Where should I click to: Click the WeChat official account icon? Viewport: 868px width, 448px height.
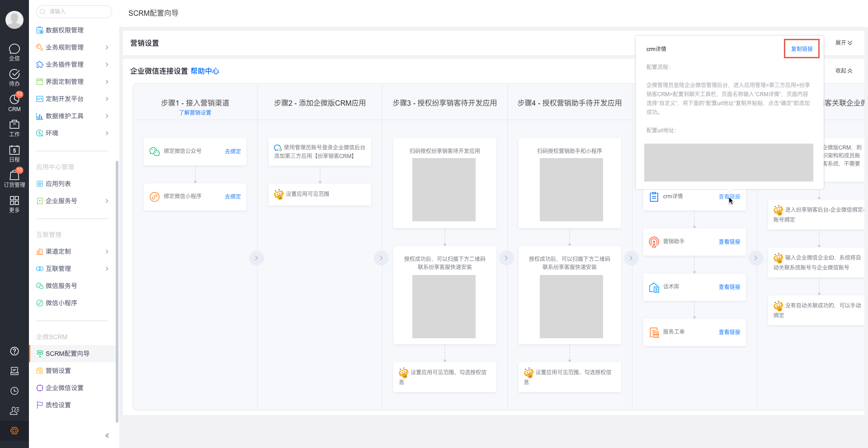155,151
